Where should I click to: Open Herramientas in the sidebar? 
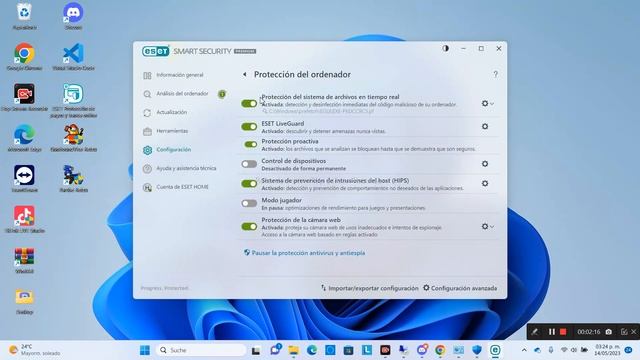172,131
